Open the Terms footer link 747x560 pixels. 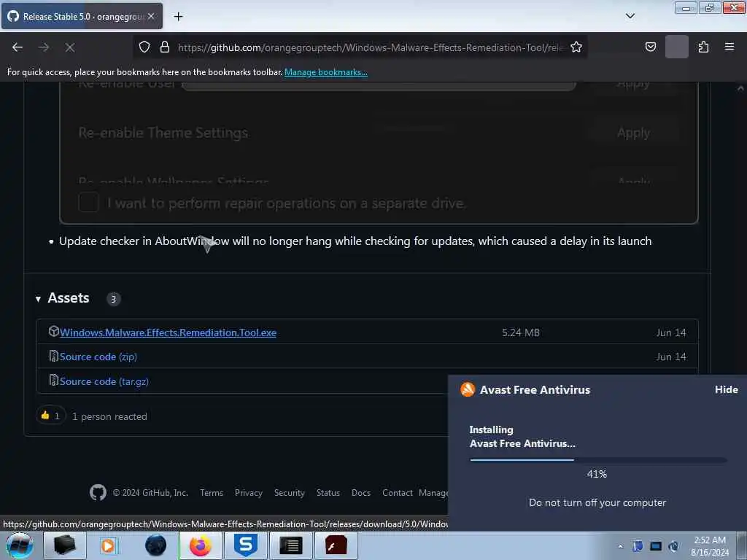click(212, 493)
